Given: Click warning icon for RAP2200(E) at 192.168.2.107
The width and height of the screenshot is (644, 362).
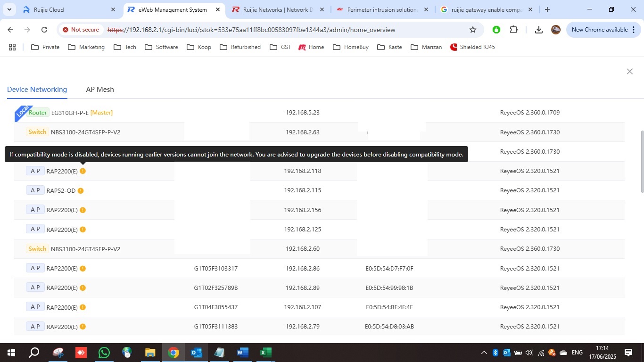Looking at the screenshot, I should pos(83,307).
